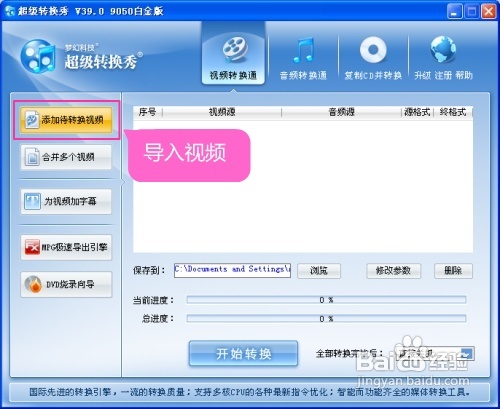This screenshot has width=500, height=409.
Task: Click 修改参数 button
Action: (x=393, y=270)
